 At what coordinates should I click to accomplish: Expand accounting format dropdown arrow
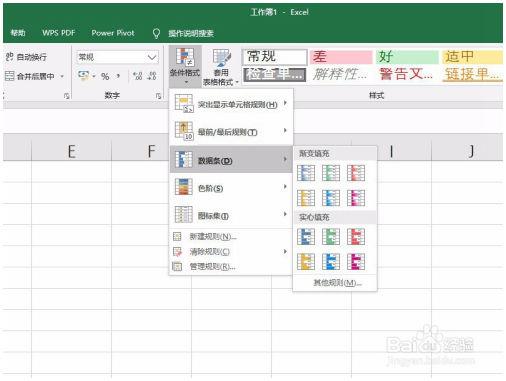click(x=94, y=76)
